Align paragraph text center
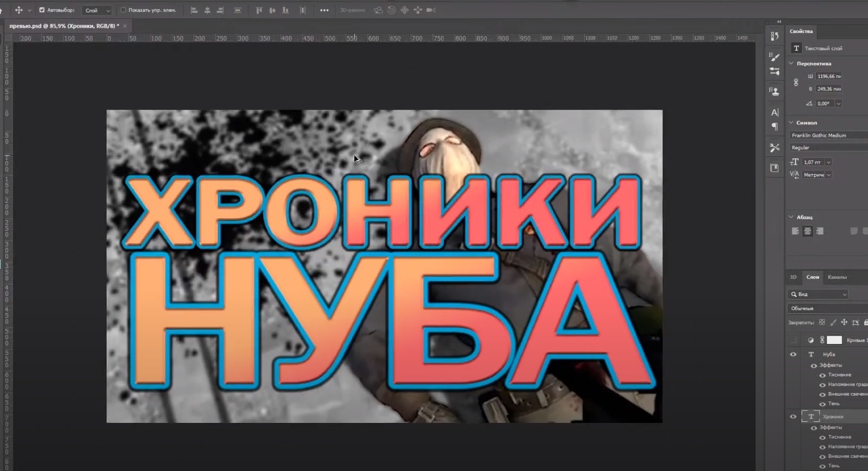Screen dimensions: 868x471 [807, 231]
